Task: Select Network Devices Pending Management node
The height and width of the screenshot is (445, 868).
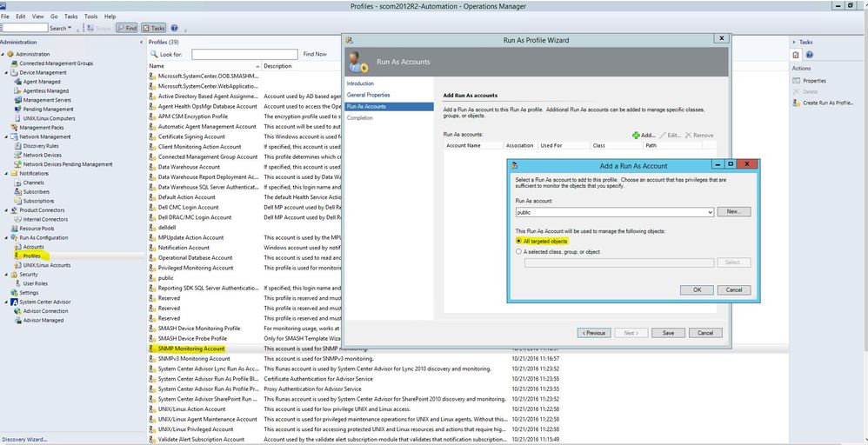Action: tap(68, 164)
